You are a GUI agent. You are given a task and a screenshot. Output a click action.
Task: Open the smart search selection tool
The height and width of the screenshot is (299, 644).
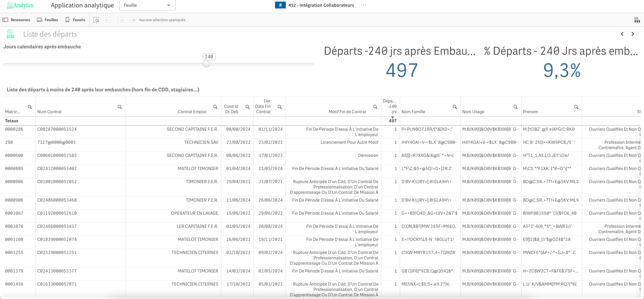(x=96, y=20)
